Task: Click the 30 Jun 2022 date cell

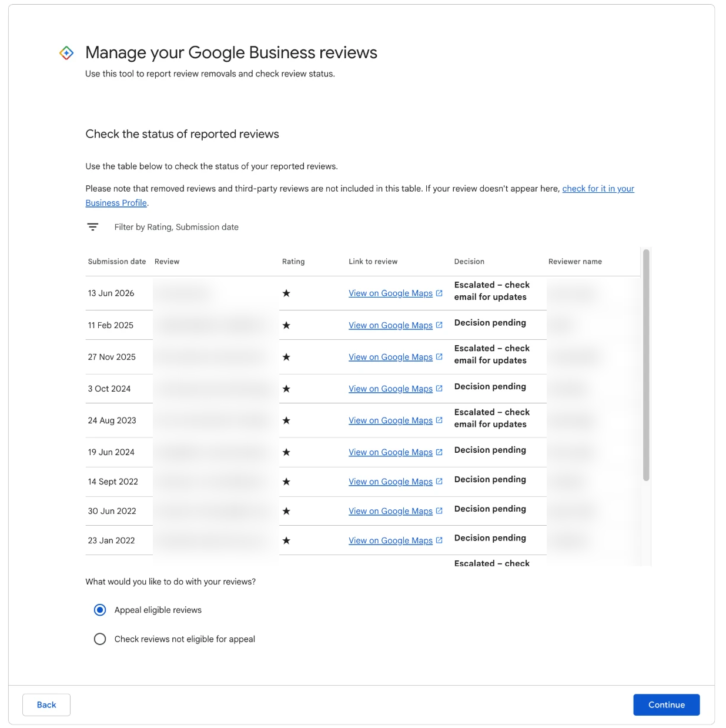Action: (x=112, y=511)
